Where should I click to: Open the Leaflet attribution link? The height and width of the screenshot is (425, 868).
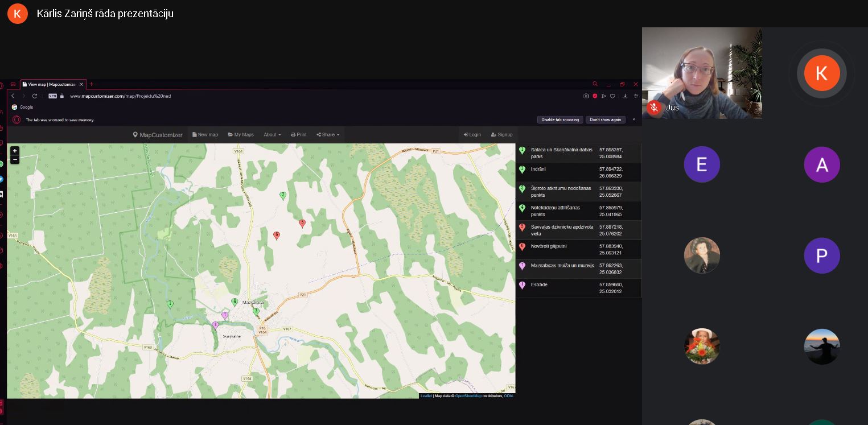click(426, 396)
